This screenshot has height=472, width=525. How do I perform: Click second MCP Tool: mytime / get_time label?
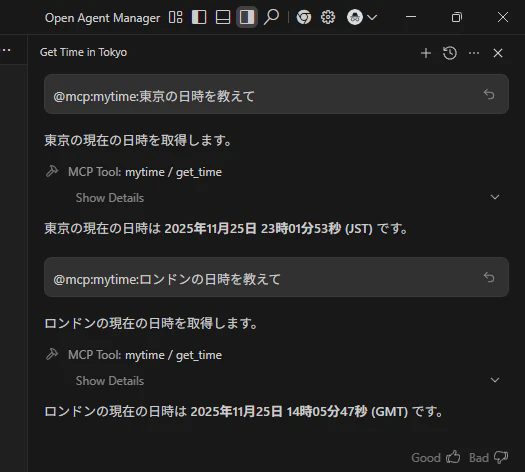(145, 355)
